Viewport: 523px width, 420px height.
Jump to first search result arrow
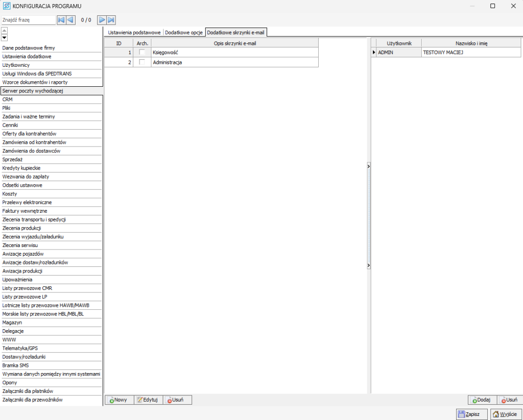point(61,20)
